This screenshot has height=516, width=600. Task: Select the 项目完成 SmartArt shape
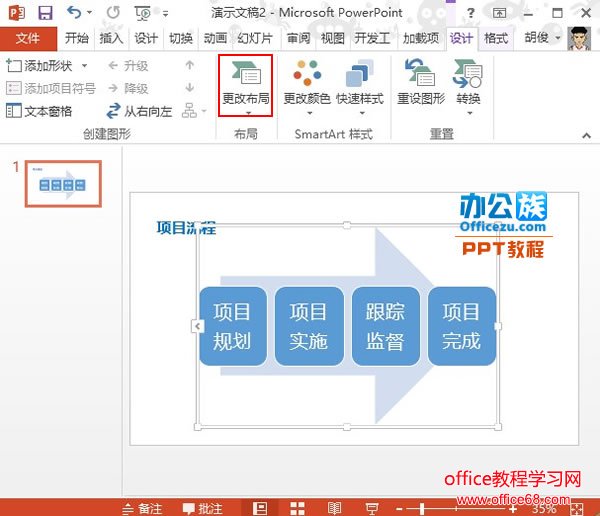(461, 326)
